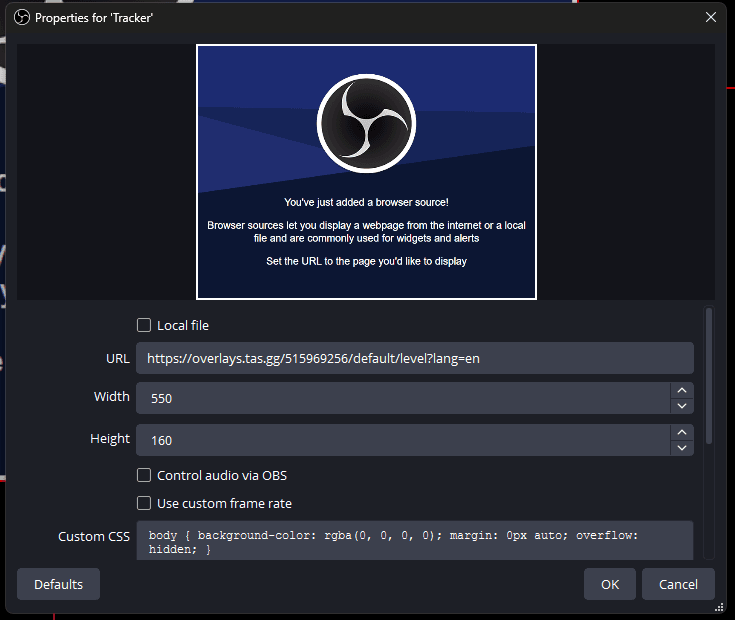Click the 'Control audio via OBS' label
735x620 pixels.
tap(222, 475)
